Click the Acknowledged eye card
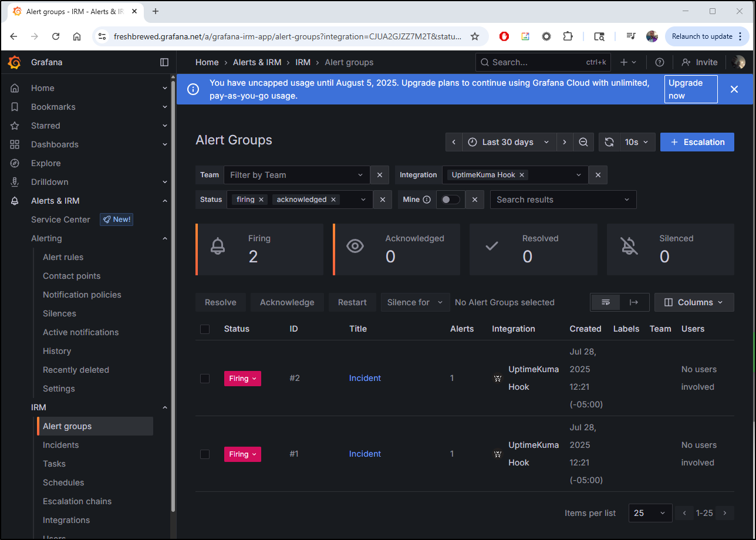 click(x=396, y=249)
